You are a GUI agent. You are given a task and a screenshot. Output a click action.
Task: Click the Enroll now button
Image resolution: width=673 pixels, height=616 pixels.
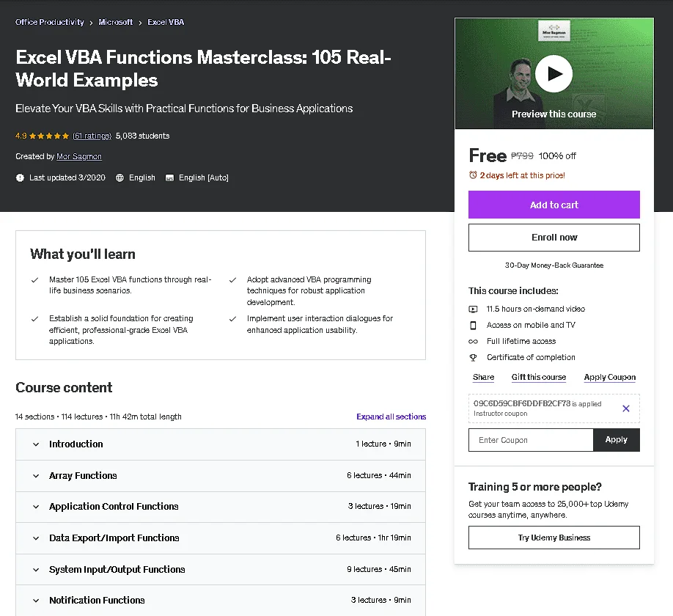click(554, 238)
